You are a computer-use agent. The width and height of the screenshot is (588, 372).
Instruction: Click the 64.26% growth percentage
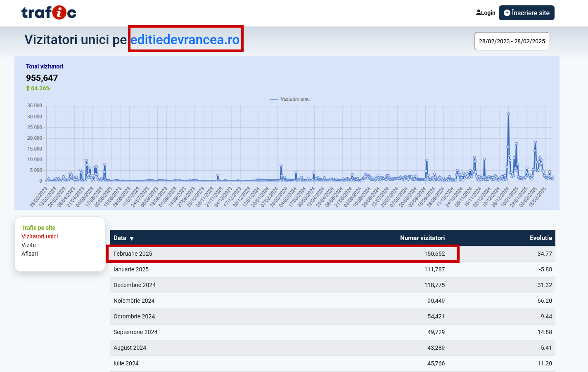click(x=40, y=88)
